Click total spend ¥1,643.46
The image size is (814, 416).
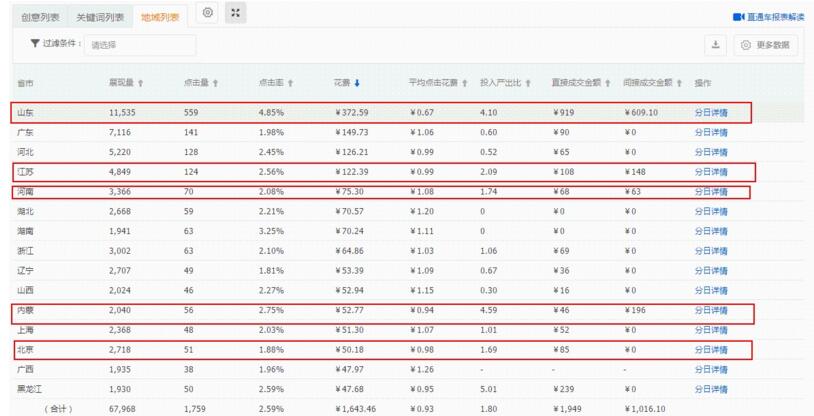(x=355, y=409)
